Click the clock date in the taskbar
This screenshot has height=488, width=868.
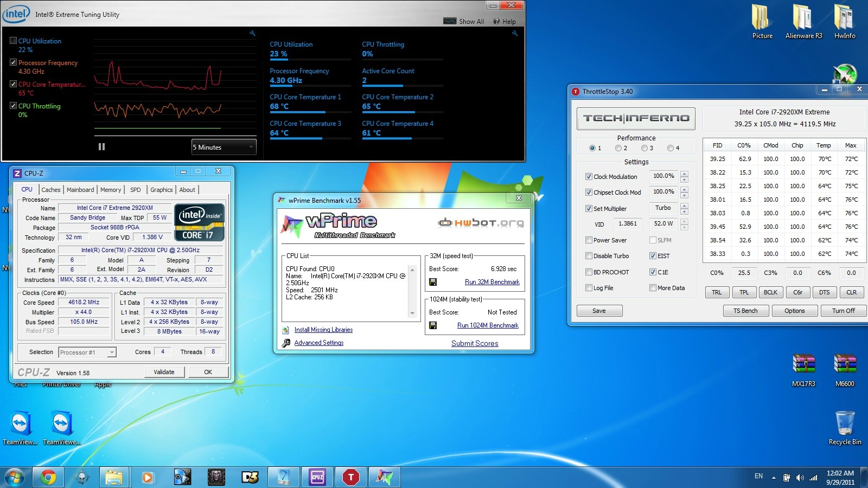(x=840, y=482)
